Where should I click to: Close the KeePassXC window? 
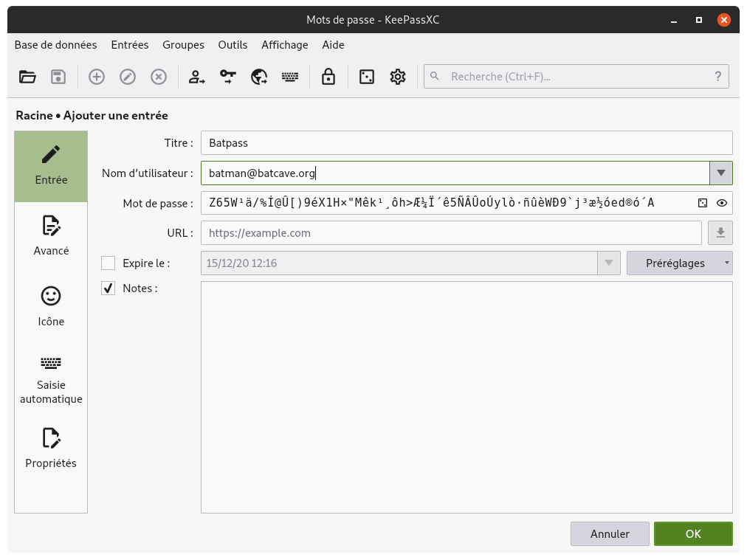click(x=723, y=20)
